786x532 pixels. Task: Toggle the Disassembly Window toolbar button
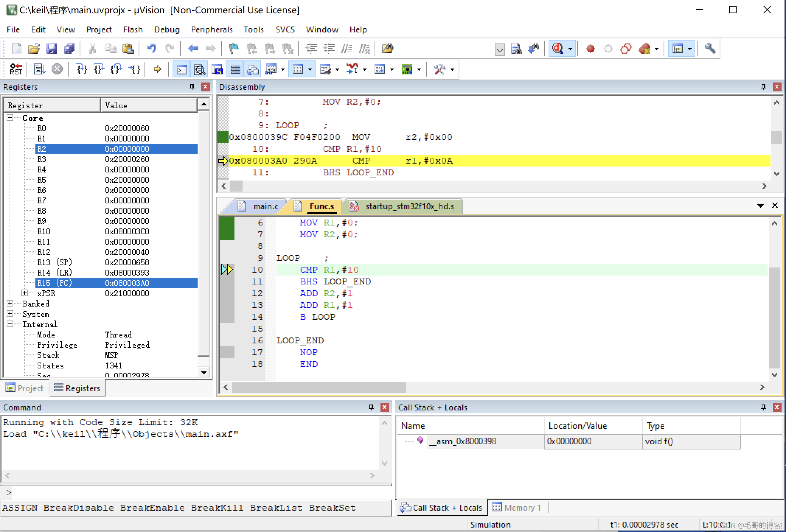tap(199, 69)
